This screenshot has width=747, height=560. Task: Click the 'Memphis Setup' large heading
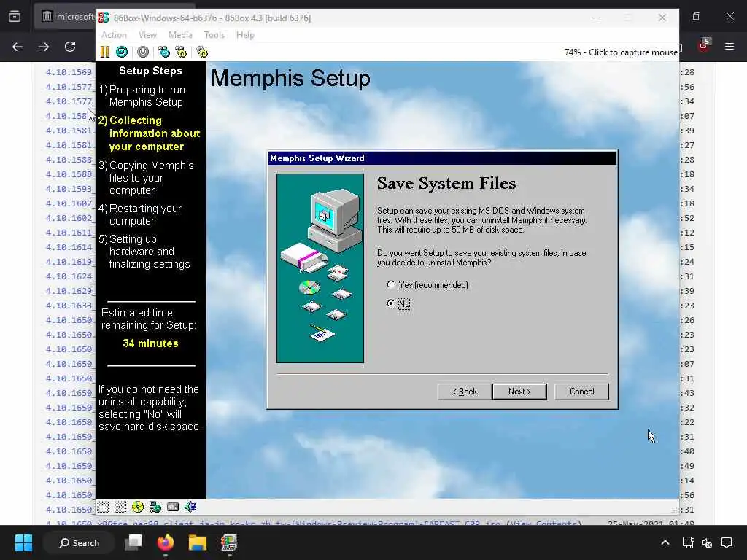pos(290,79)
